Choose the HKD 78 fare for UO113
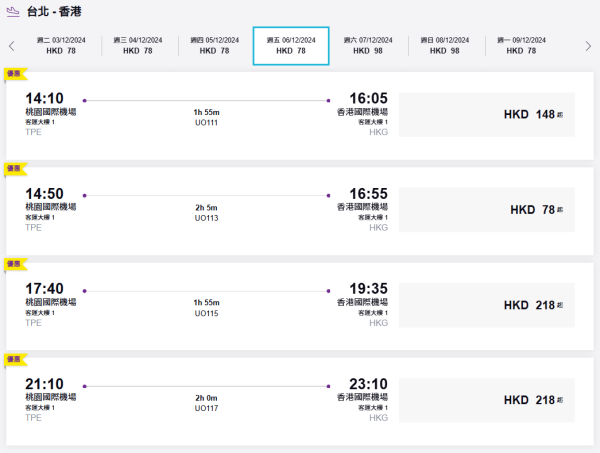 click(x=486, y=210)
